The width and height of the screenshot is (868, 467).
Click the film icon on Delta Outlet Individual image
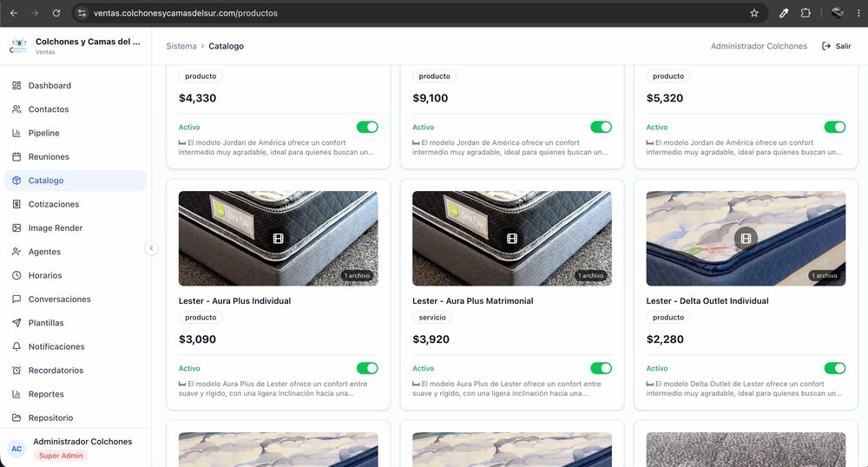pyautogui.click(x=746, y=239)
